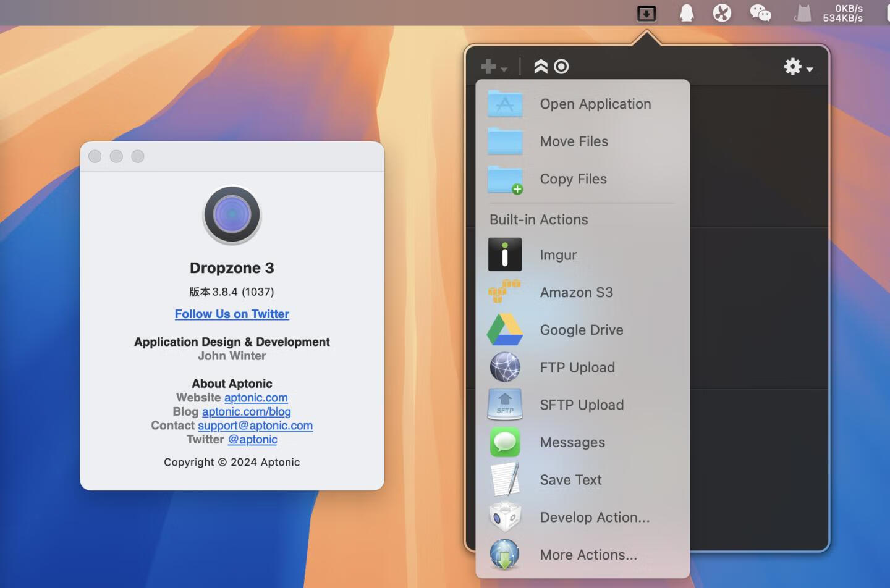Open the @aptonic Twitter link
This screenshot has width=890, height=588.
click(x=253, y=439)
